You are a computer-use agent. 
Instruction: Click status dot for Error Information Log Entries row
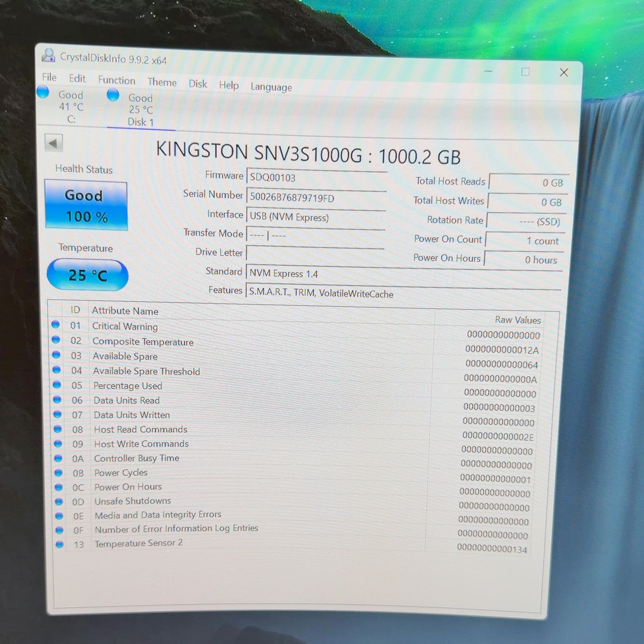click(60, 530)
